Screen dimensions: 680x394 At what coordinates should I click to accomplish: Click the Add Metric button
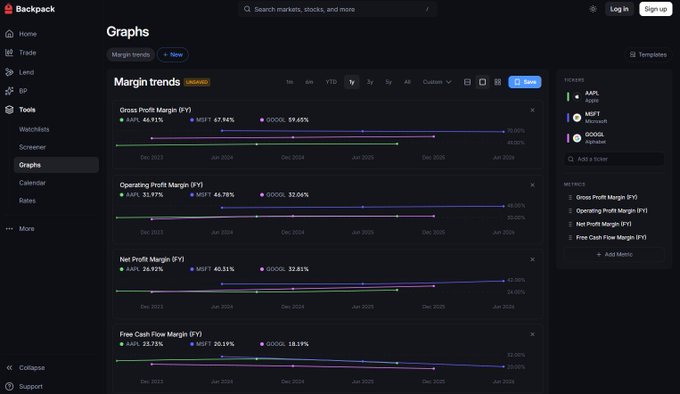(x=614, y=254)
